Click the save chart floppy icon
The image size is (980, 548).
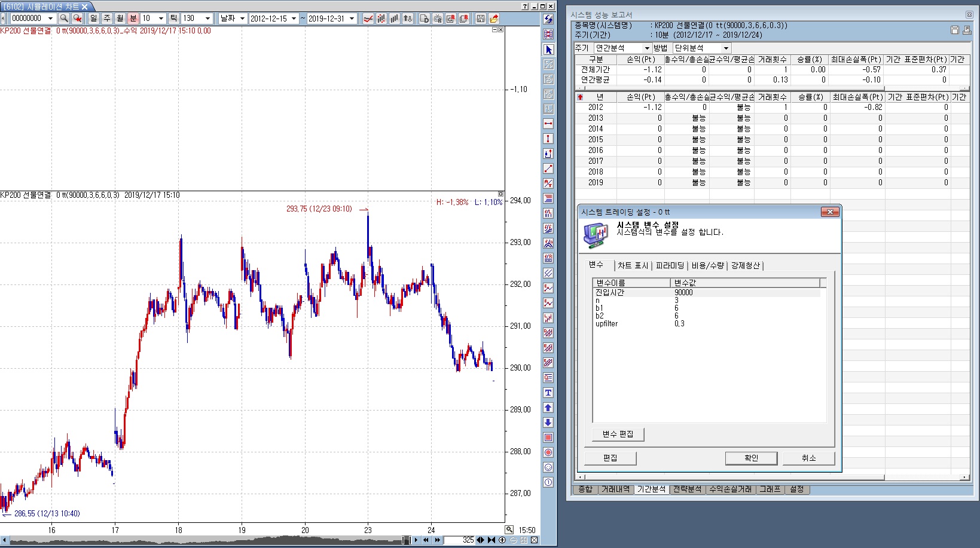click(480, 19)
